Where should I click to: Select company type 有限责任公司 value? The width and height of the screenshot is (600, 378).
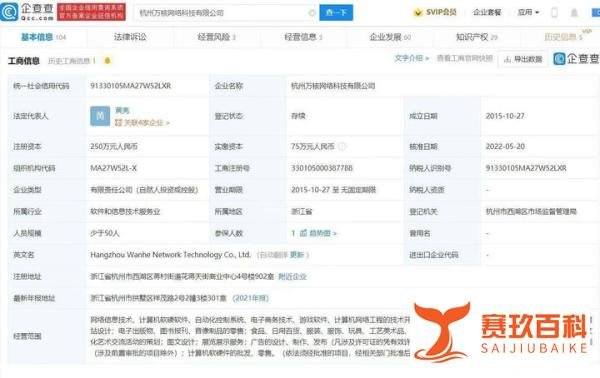click(x=144, y=190)
